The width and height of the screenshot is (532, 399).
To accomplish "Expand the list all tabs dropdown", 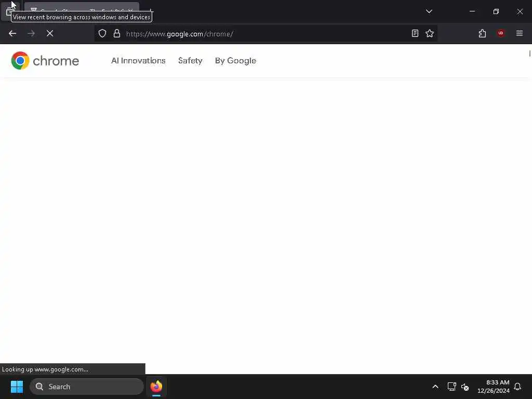I will click(x=429, y=11).
